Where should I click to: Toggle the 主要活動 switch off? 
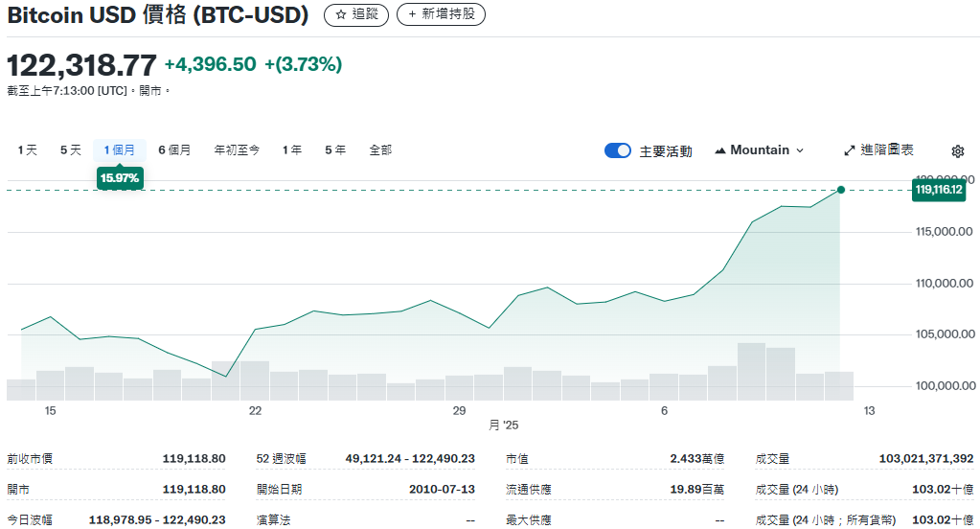(618, 150)
